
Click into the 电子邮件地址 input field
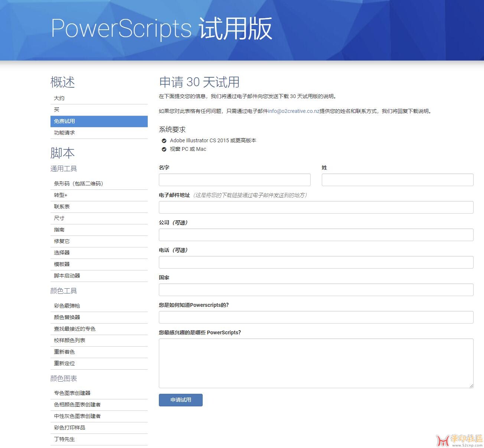pyautogui.click(x=316, y=207)
